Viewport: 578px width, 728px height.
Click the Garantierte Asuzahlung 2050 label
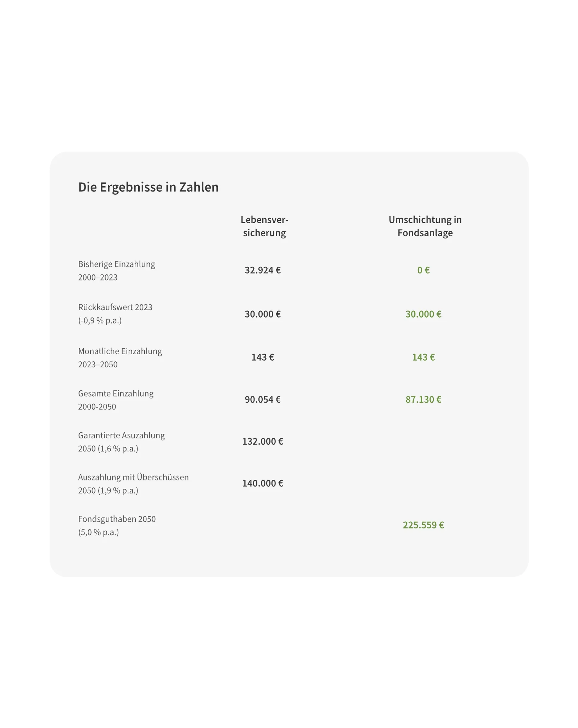[x=122, y=442]
